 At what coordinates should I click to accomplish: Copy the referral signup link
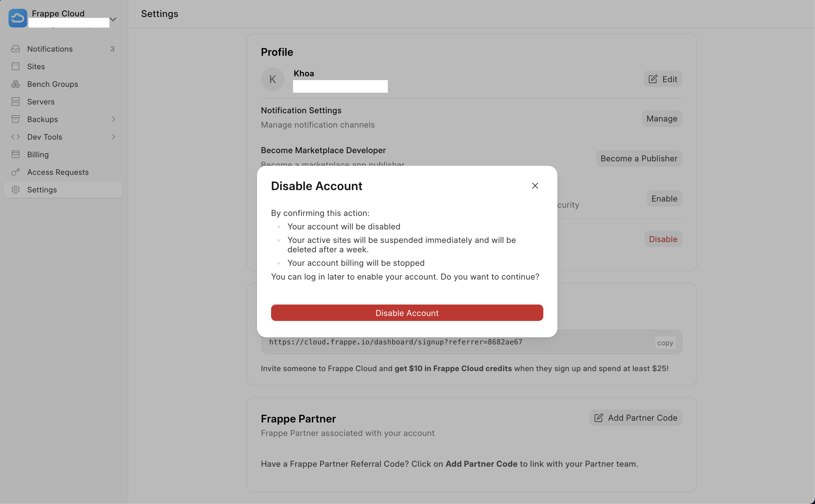665,343
